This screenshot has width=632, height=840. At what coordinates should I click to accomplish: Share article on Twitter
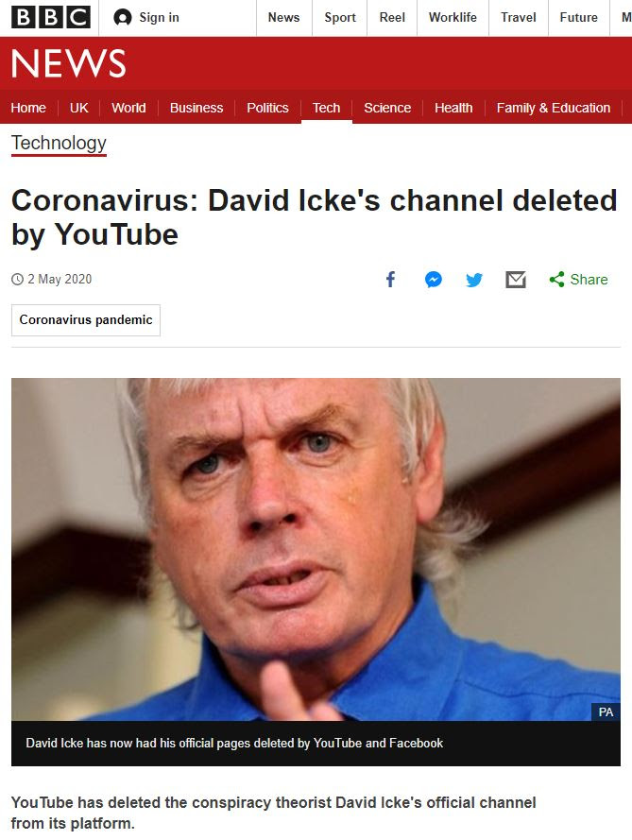coord(474,280)
